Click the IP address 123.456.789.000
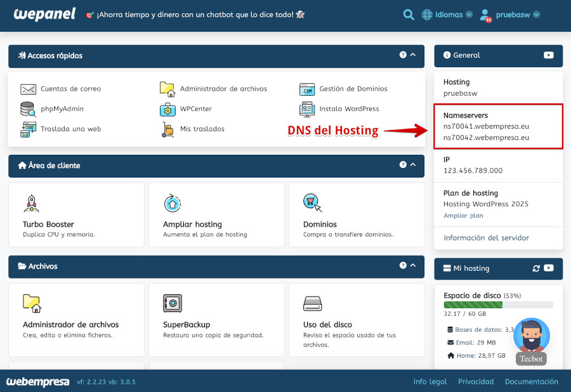The width and height of the screenshot is (571, 392). [473, 171]
